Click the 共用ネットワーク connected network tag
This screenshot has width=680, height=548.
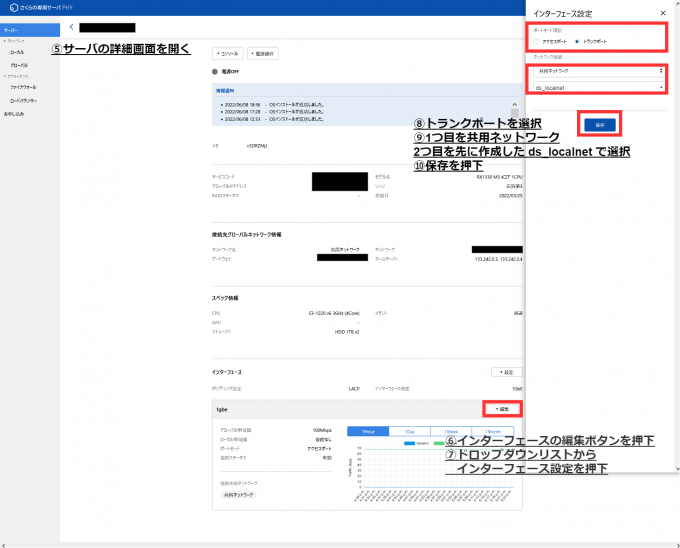click(239, 495)
